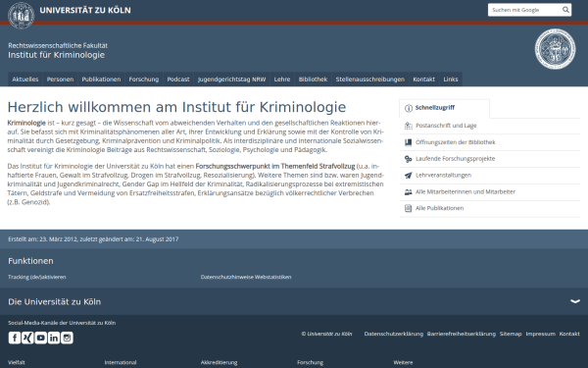The image size is (588, 368).
Task: Click the Alle Publikationen document icon
Action: tap(409, 208)
